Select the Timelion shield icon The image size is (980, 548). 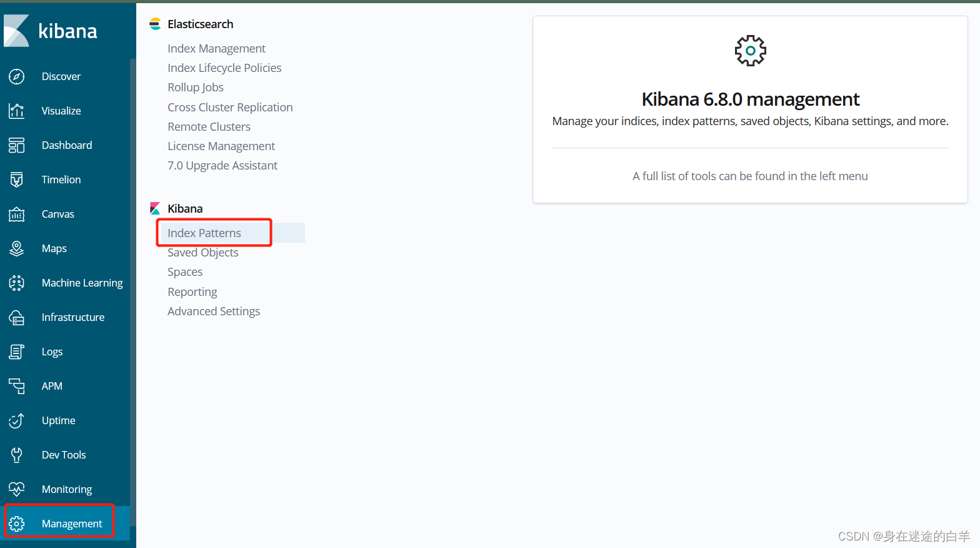pyautogui.click(x=17, y=180)
